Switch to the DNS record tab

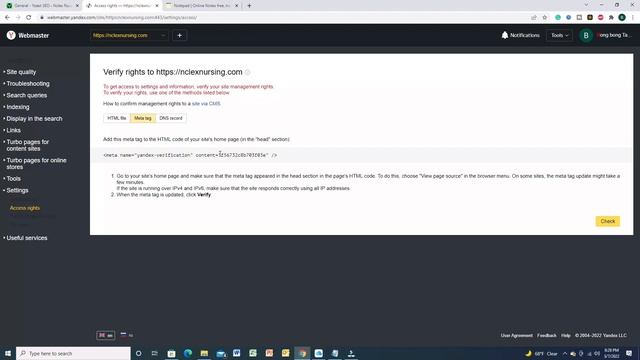point(171,118)
